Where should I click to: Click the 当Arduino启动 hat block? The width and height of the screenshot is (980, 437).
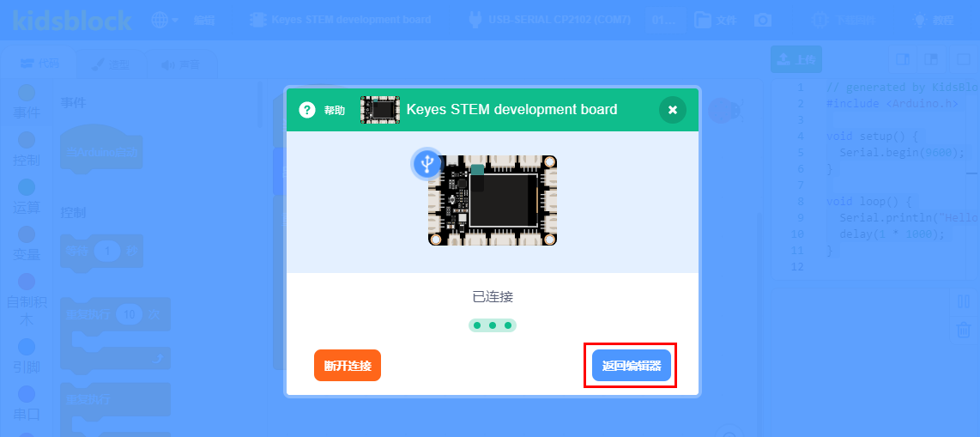pyautogui.click(x=101, y=150)
